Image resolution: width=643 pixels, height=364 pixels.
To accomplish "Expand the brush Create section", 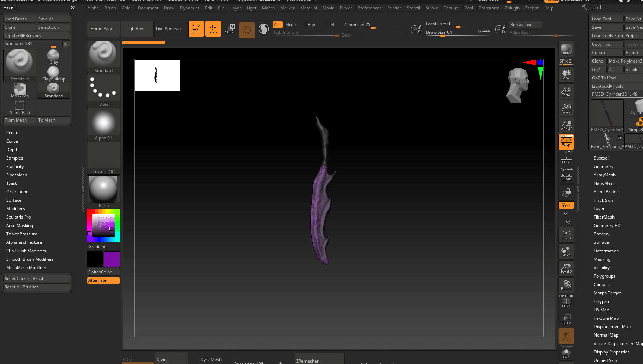I will pyautogui.click(x=13, y=133).
